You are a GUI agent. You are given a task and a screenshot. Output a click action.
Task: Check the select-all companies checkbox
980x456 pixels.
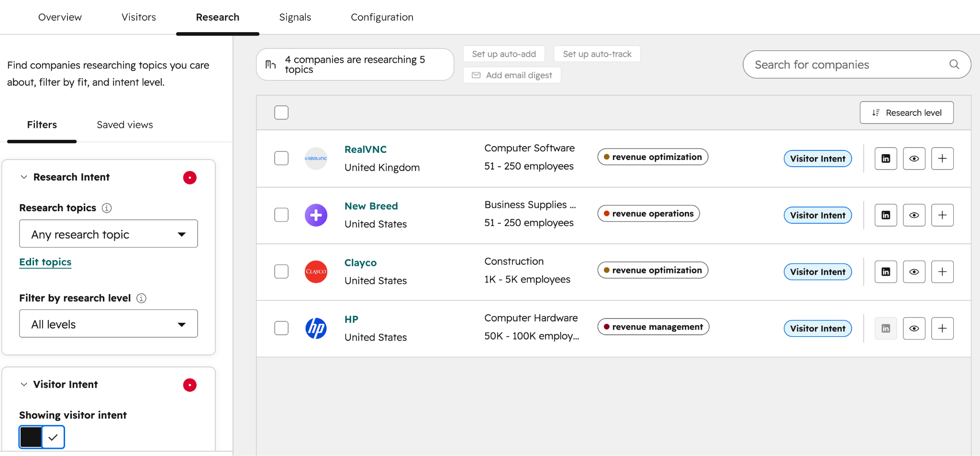click(x=281, y=113)
